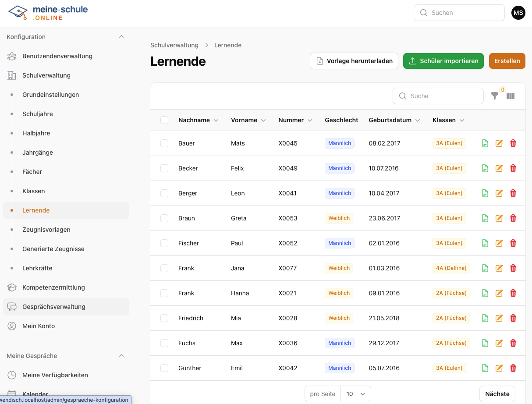Viewport: 532px width, 404px height.
Task: Check the box for Paul Fischer
Action: point(164,243)
